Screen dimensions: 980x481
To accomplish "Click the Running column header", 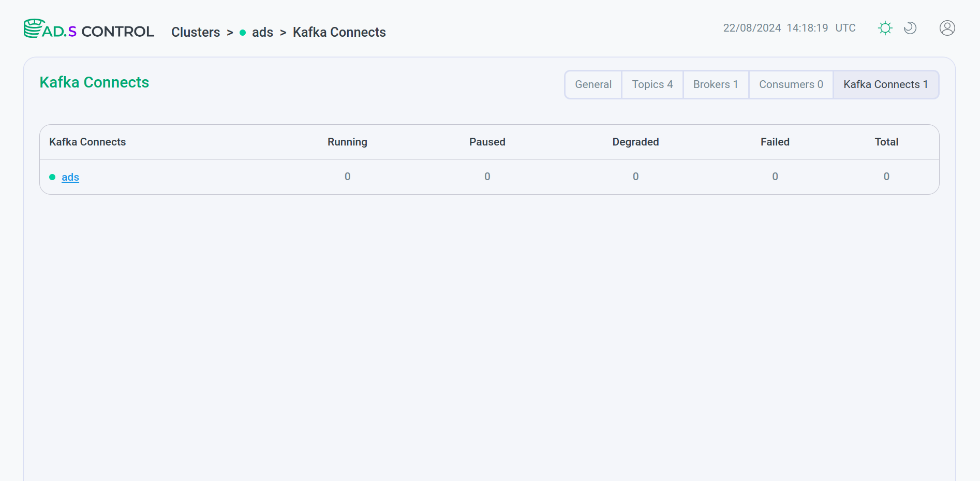I will click(347, 142).
